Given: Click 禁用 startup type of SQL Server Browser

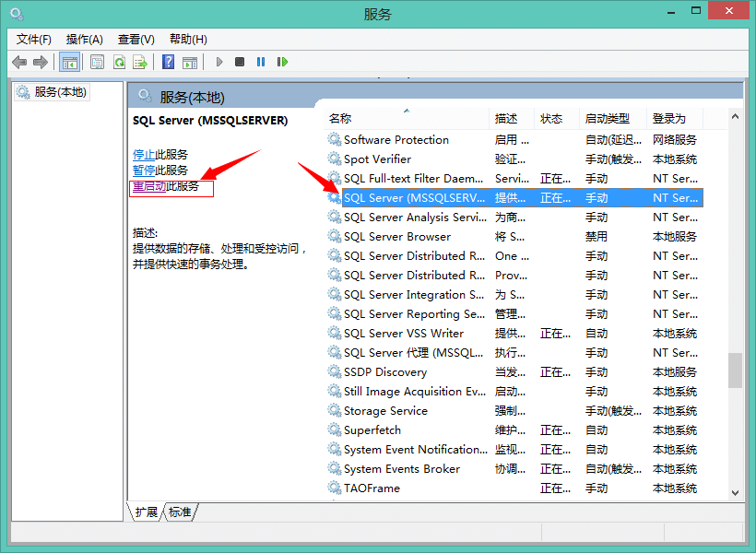Looking at the screenshot, I should click(597, 236).
